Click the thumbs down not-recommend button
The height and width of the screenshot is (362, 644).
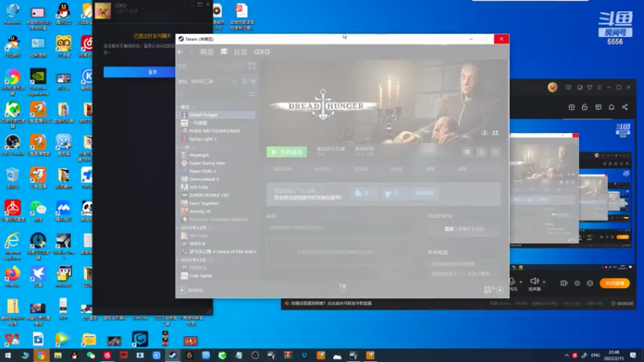(394, 193)
